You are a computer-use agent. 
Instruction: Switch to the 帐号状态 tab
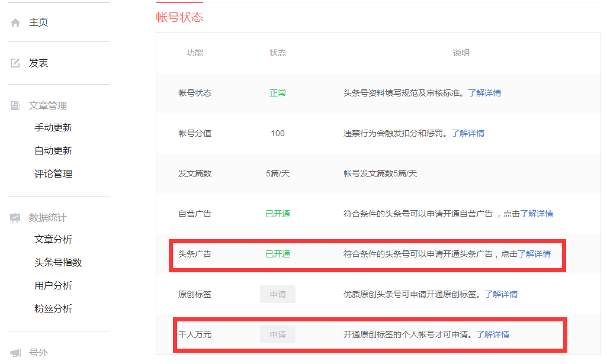(179, 17)
